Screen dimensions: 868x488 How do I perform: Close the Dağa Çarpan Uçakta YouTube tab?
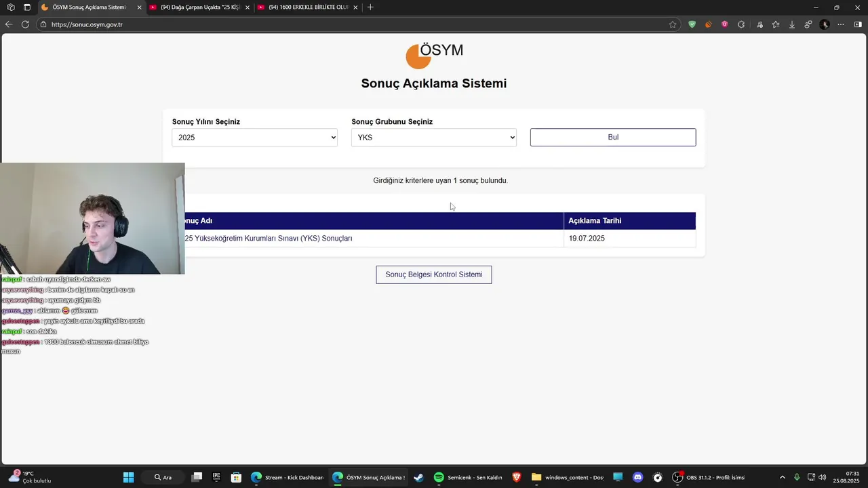pyautogui.click(x=248, y=7)
